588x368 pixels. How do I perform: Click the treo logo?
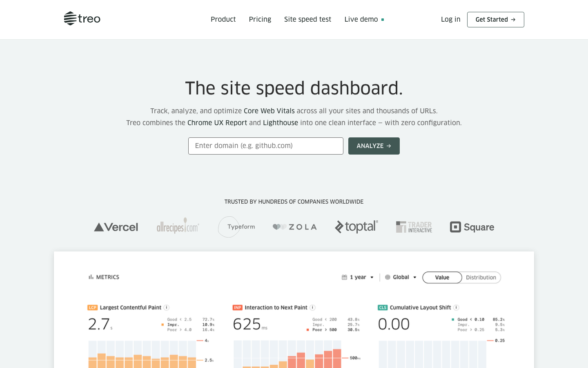(x=82, y=19)
